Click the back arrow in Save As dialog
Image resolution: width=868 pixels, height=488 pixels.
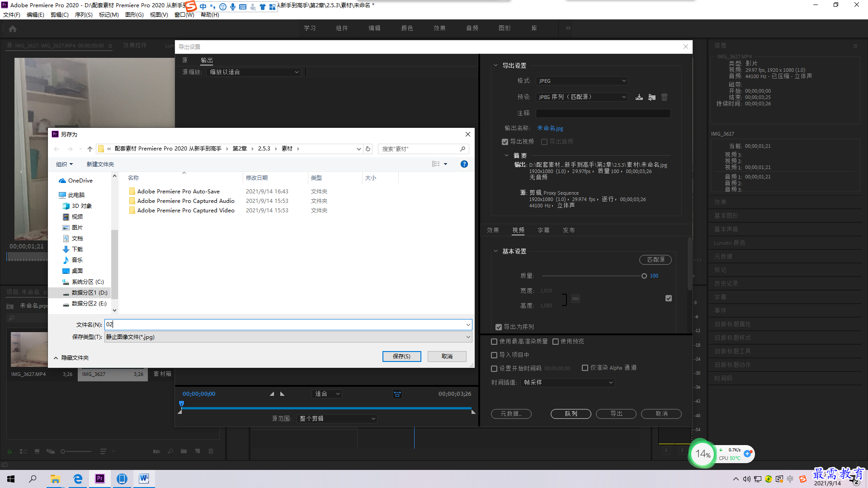57,149
